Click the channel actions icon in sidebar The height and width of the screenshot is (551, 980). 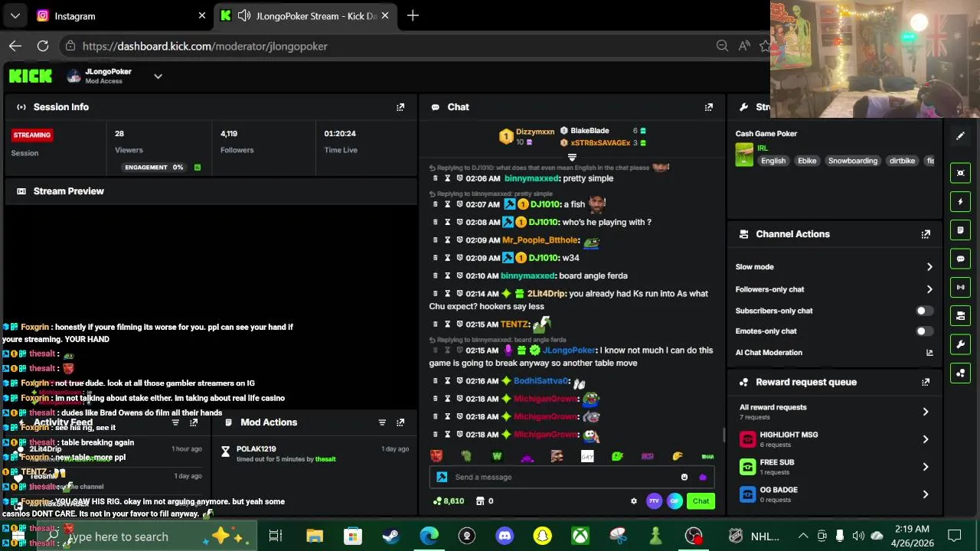961,316
